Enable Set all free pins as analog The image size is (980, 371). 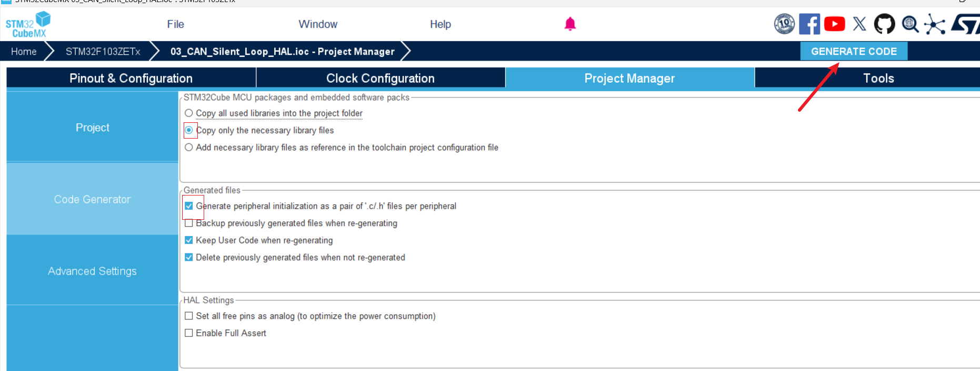pyautogui.click(x=189, y=316)
